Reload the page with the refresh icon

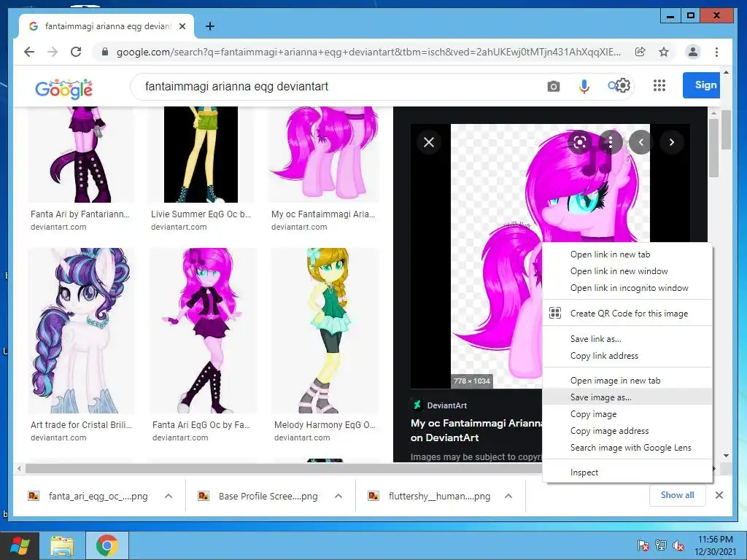(x=76, y=52)
